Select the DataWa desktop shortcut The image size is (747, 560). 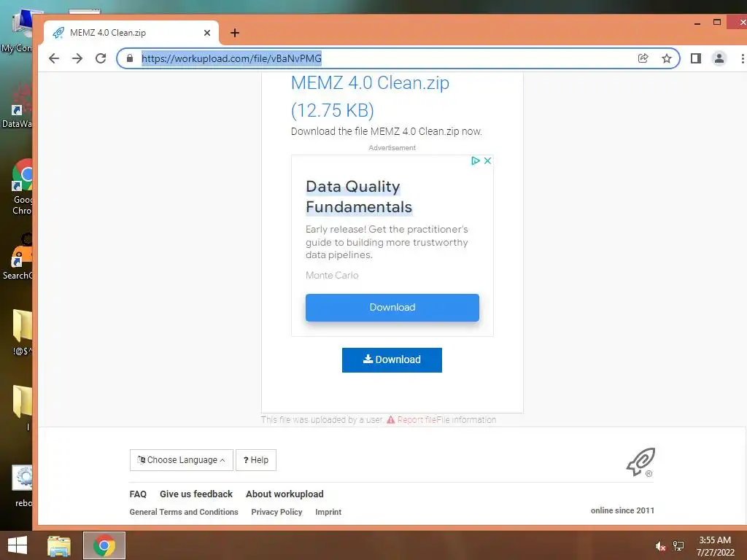[x=18, y=106]
